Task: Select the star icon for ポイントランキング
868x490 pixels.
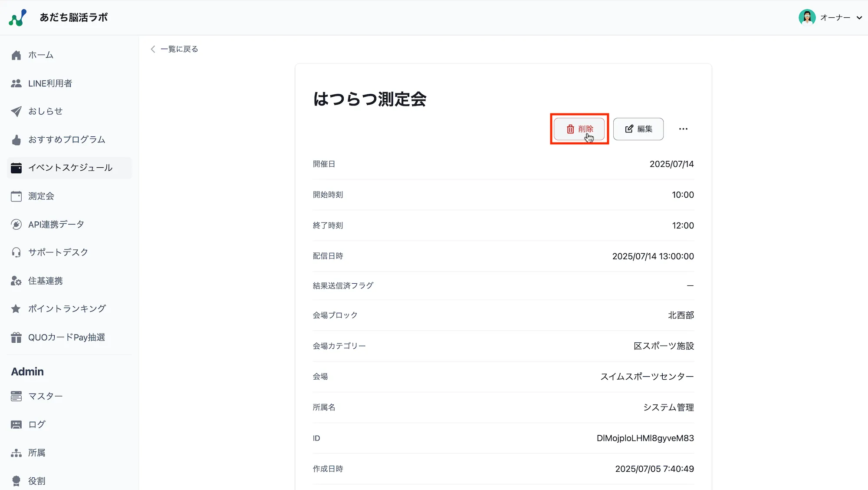Action: coord(16,308)
